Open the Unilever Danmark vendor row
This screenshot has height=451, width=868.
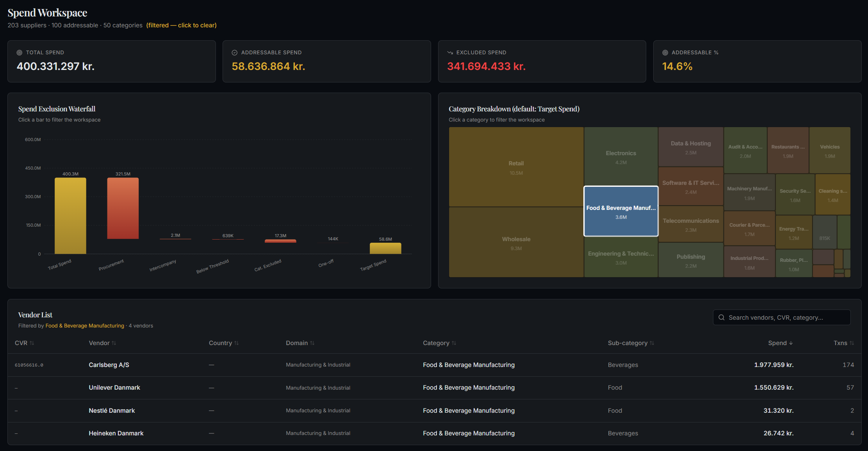click(x=434, y=388)
